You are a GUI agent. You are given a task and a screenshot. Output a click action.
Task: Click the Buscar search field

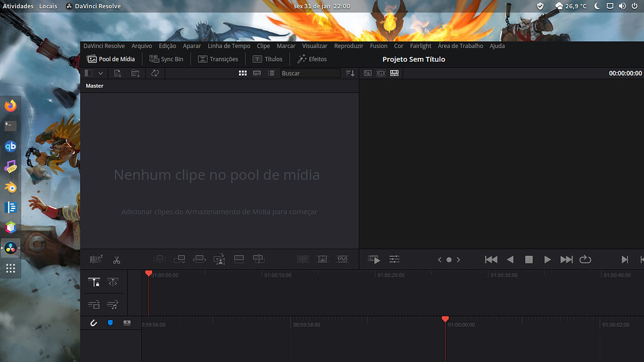tap(310, 73)
